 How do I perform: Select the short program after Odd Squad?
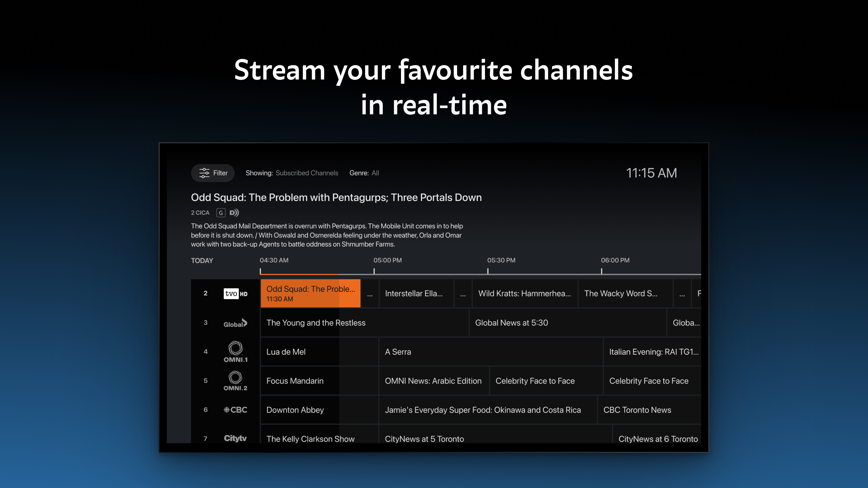click(x=370, y=294)
